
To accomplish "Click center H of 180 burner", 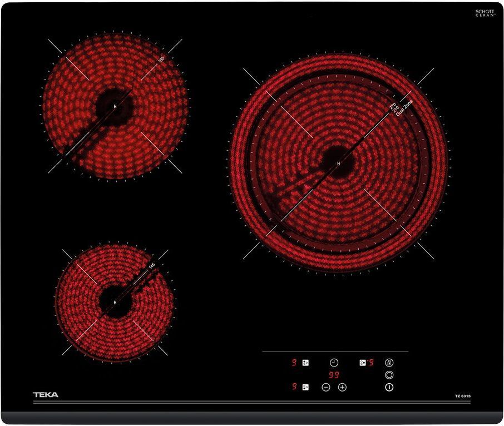I will pos(115,106).
